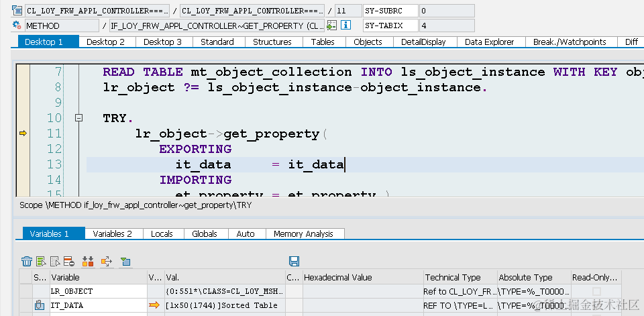Click the blue box with green triangle icon

[125, 261]
